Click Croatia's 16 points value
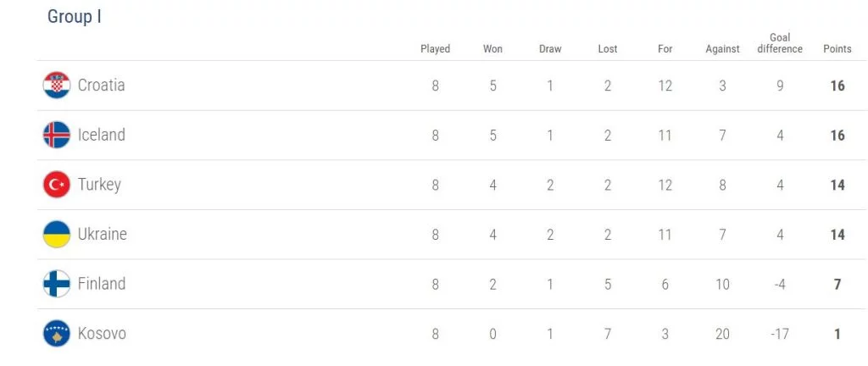868x366 pixels. (837, 86)
